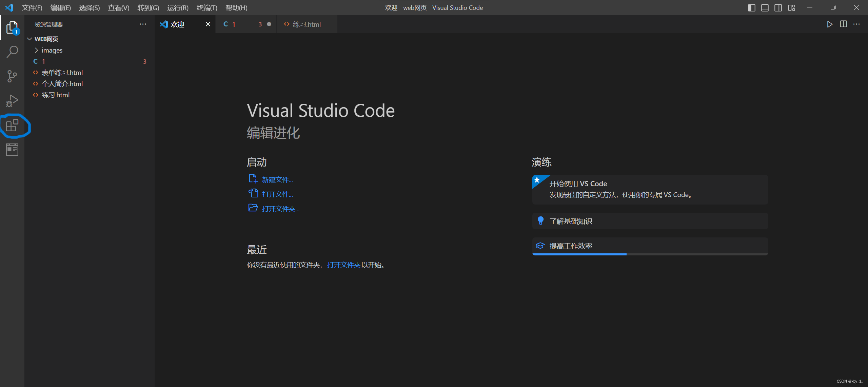Open the Run and Debug view
Viewport: 868px width, 387px height.
click(12, 101)
